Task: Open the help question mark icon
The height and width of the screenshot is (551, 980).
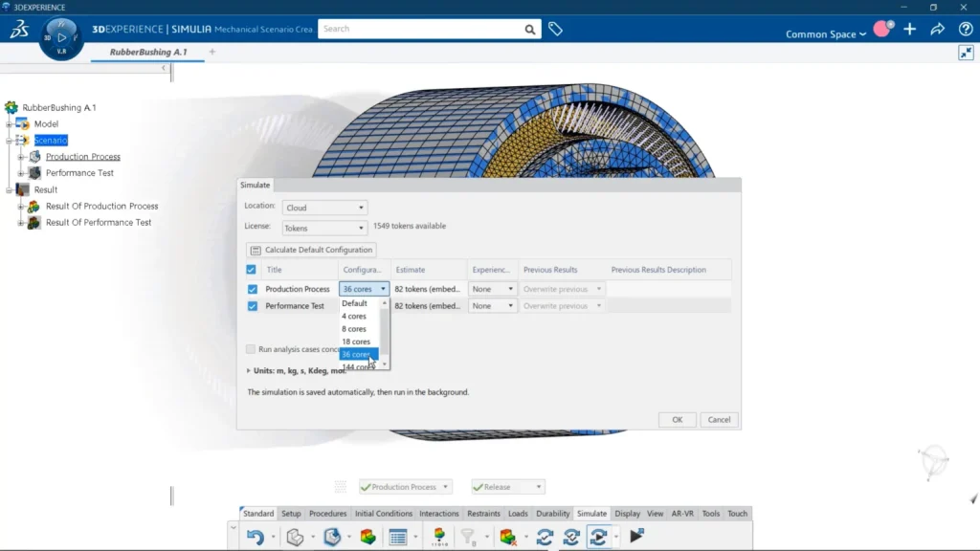Action: pos(966,29)
